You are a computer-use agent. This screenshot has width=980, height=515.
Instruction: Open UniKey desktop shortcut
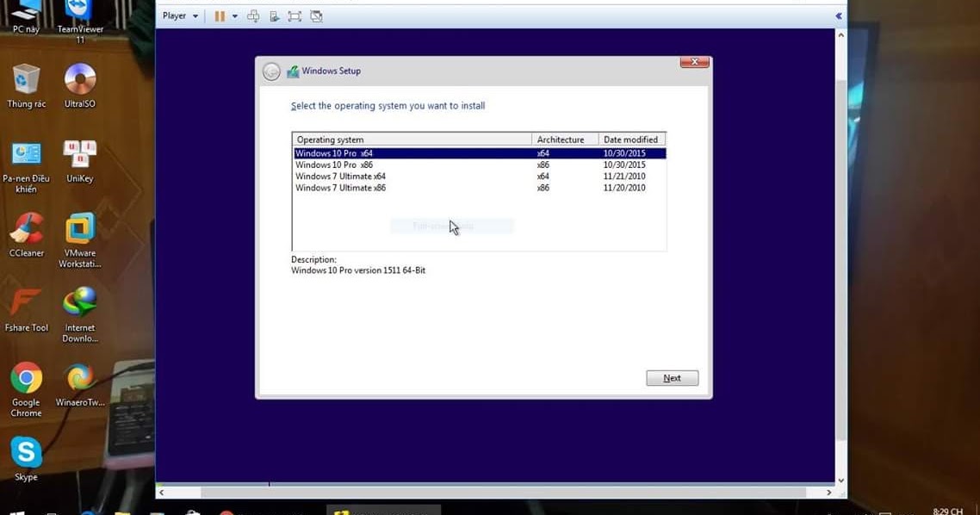coord(80,161)
